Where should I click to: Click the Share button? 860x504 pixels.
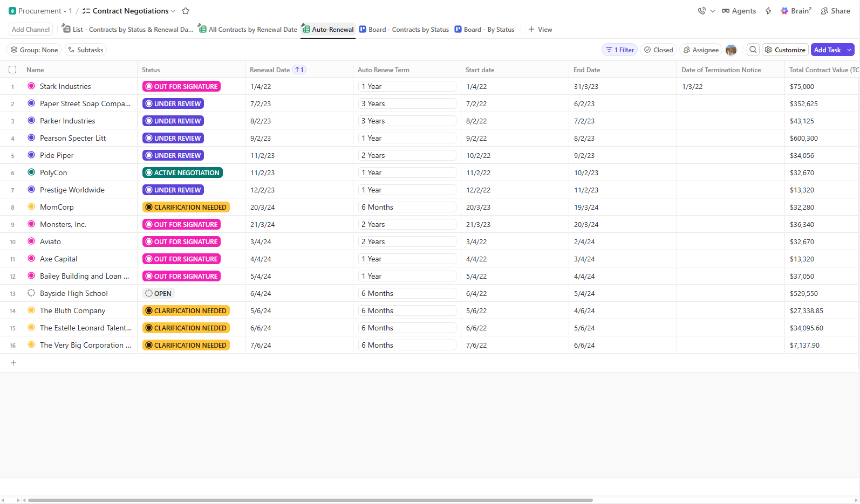tap(835, 11)
